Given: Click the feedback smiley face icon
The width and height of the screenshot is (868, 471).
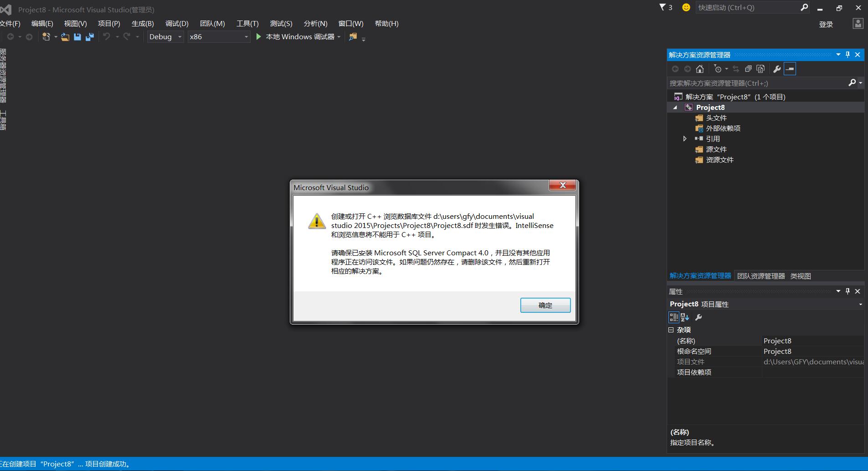Looking at the screenshot, I should 686,7.
